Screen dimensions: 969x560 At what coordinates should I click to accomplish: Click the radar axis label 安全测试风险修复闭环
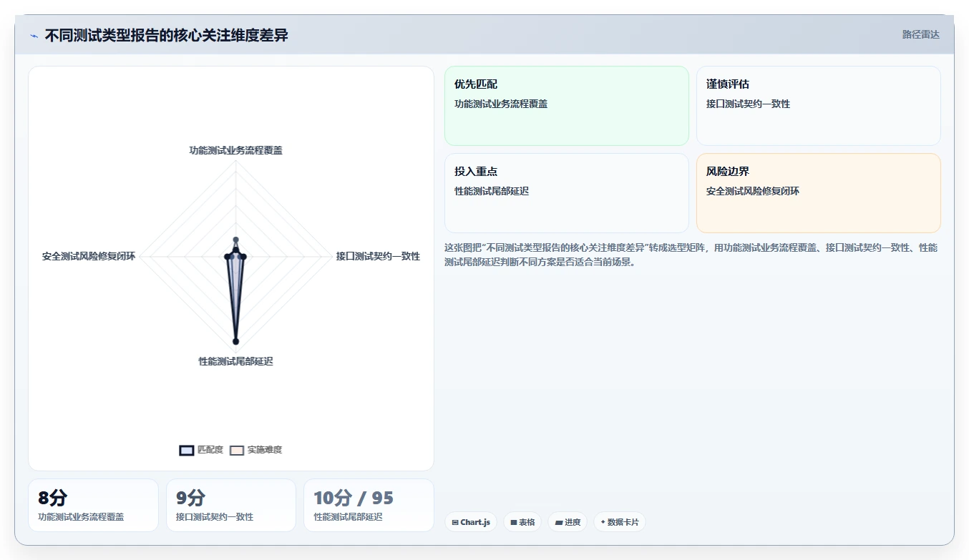tap(89, 256)
